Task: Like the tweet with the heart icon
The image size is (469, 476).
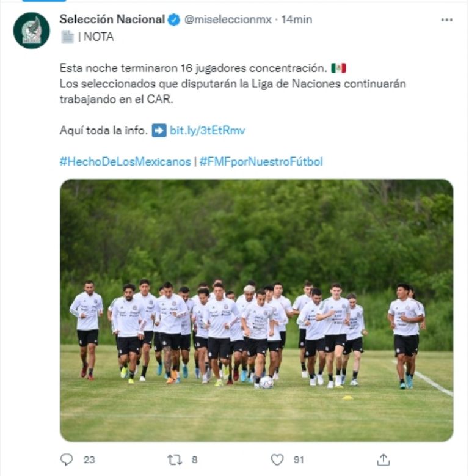Action: pyautogui.click(x=277, y=460)
